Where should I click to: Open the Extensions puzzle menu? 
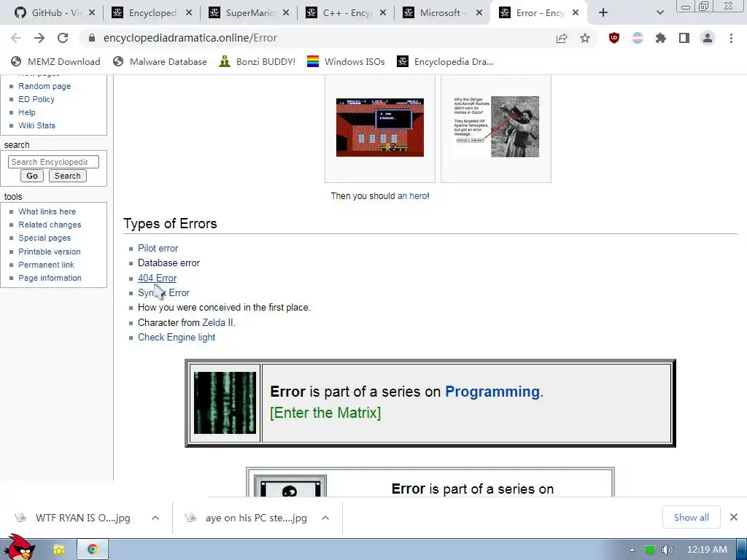tap(661, 38)
